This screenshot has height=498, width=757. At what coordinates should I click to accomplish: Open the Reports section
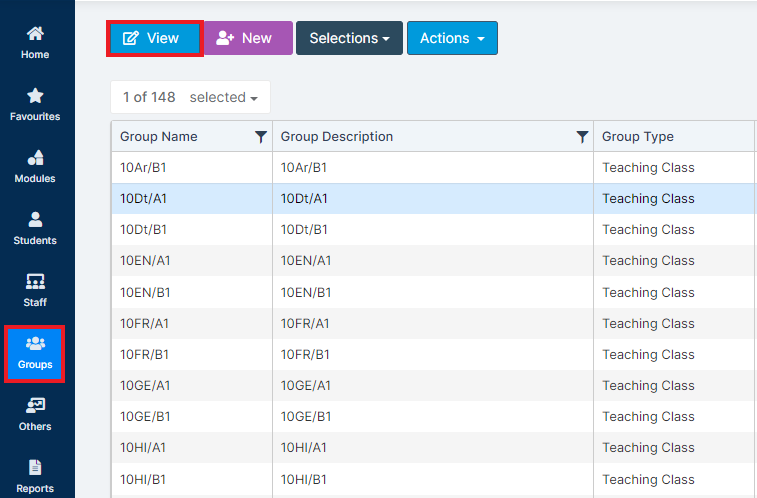pyautogui.click(x=35, y=476)
